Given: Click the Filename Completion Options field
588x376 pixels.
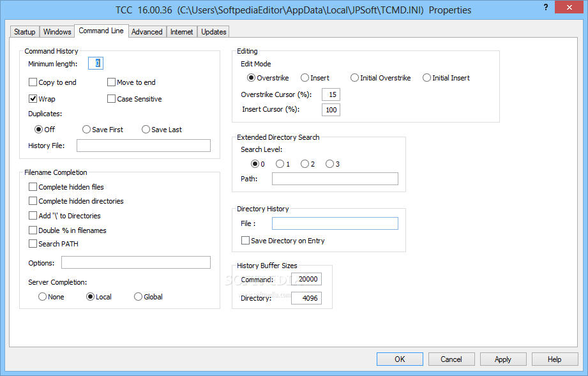Looking at the screenshot, I should [136, 262].
